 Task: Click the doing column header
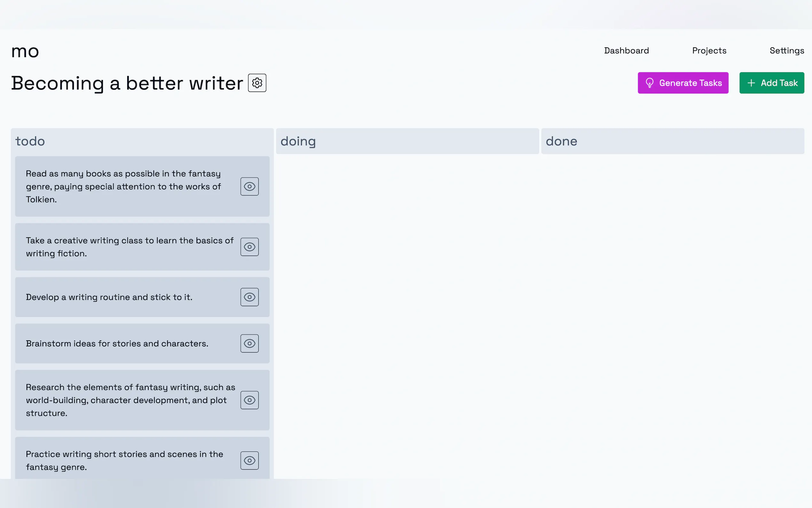click(298, 141)
